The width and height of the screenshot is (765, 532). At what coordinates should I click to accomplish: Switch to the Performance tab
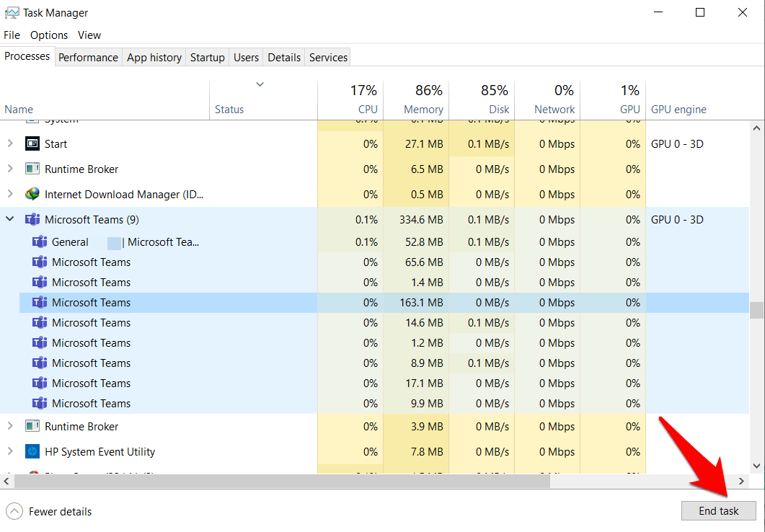click(88, 58)
